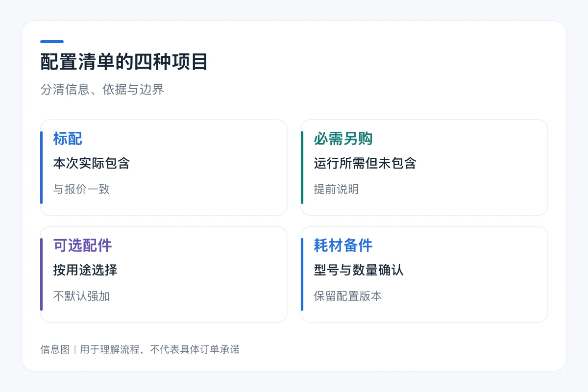Click the footer note starting 信息图
The height and width of the screenshot is (392, 588).
(140, 349)
